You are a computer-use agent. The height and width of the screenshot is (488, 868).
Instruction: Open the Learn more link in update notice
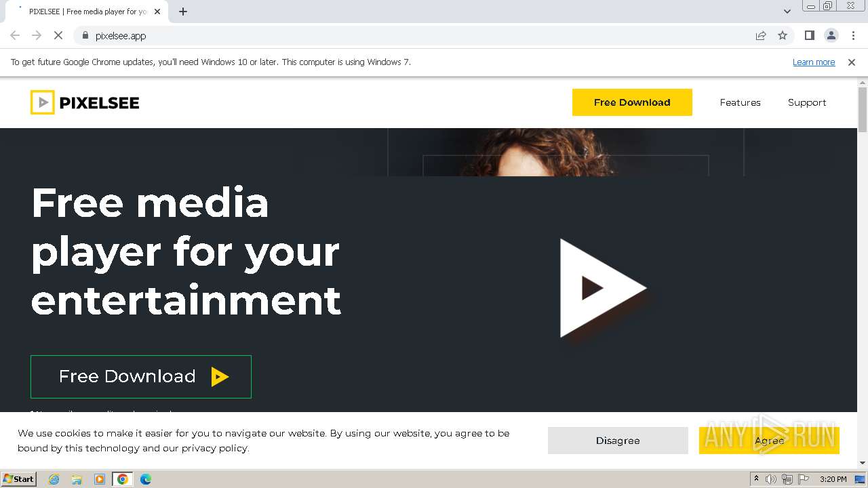pyautogui.click(x=814, y=62)
